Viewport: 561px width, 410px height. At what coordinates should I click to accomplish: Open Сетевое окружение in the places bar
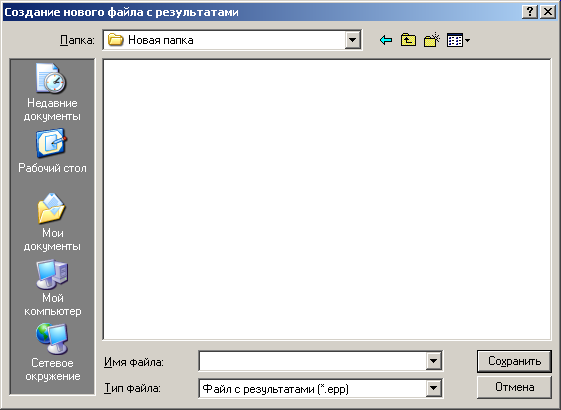click(x=52, y=353)
